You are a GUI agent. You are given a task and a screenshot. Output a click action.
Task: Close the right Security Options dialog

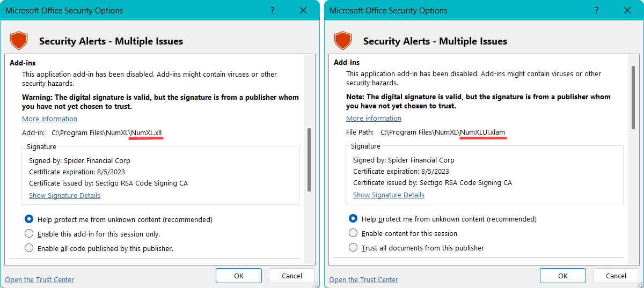(627, 11)
